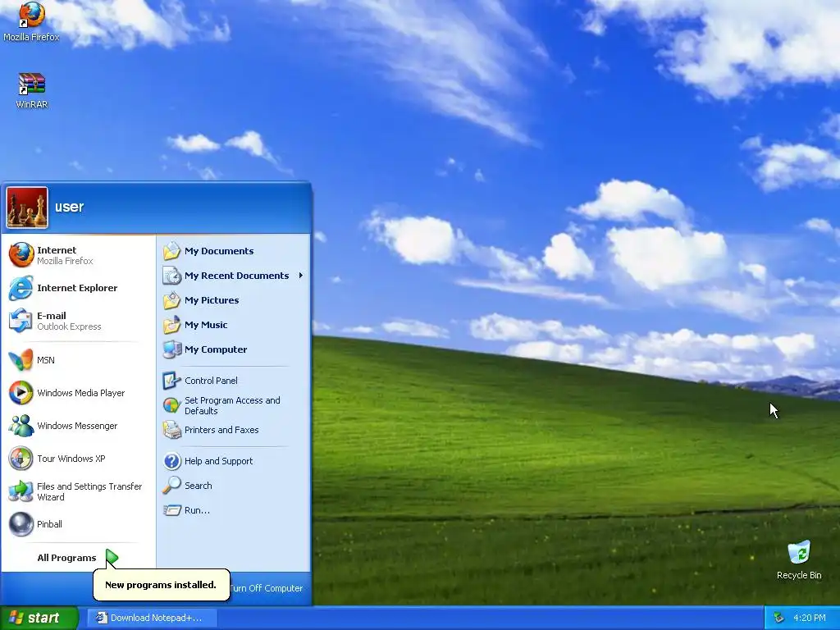
Task: Launch Pinball game
Action: 79,524
